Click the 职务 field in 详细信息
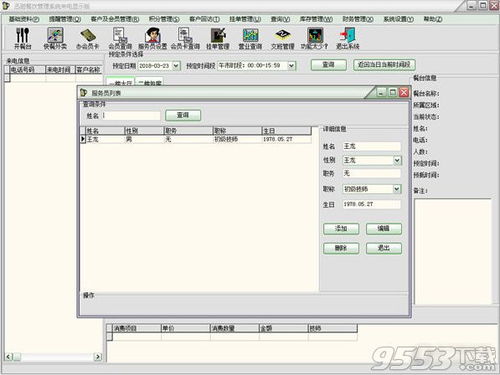This screenshot has width=500, height=375. (x=372, y=173)
